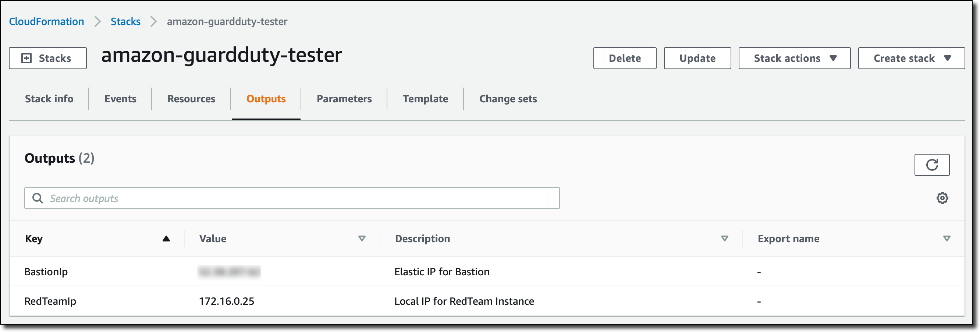The width and height of the screenshot is (980, 332).
Task: Switch to Change sets tab
Action: (x=508, y=99)
